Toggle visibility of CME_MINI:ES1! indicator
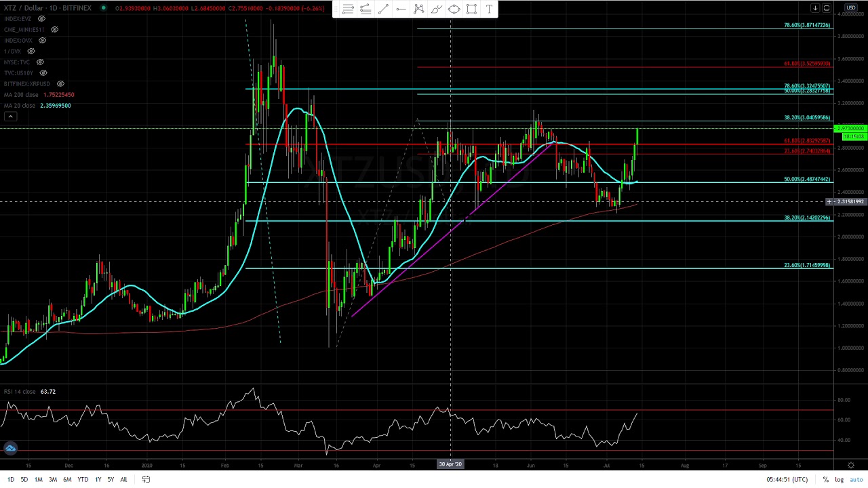The image size is (868, 488). [x=54, y=30]
